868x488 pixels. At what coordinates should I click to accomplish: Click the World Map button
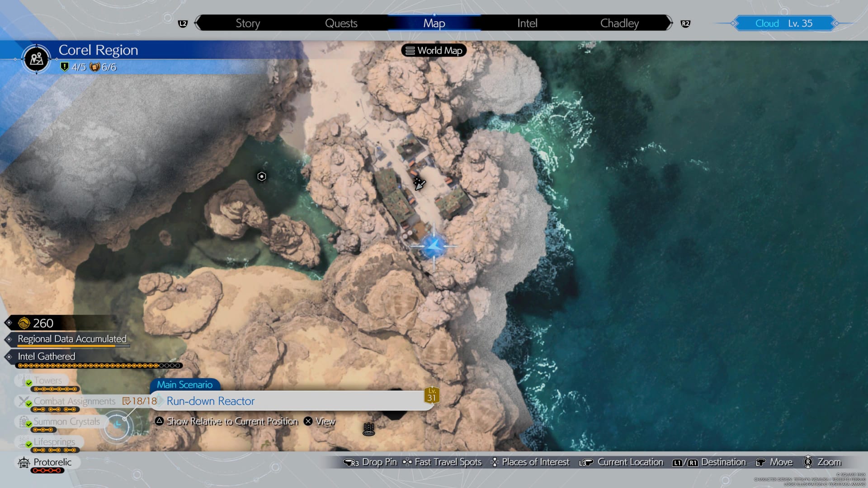pyautogui.click(x=434, y=50)
